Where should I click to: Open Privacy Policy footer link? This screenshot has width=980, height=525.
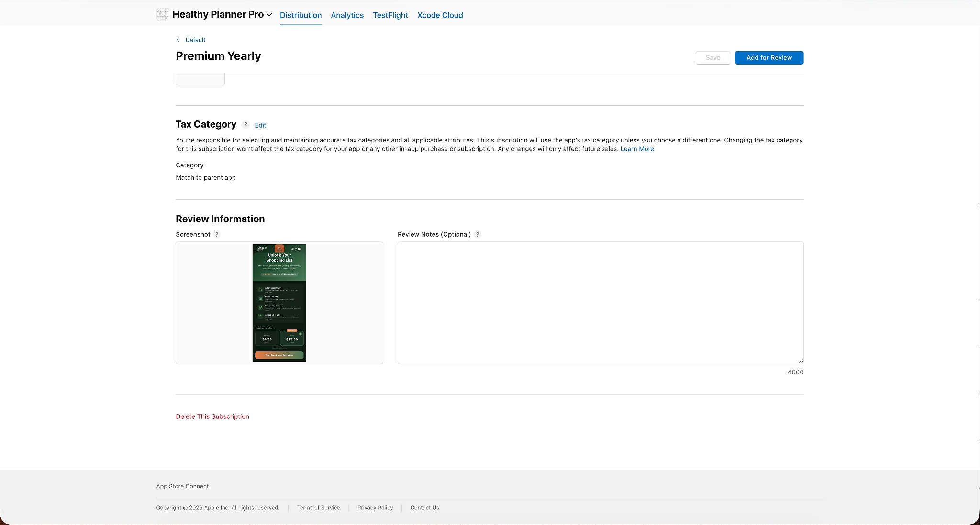(375, 508)
